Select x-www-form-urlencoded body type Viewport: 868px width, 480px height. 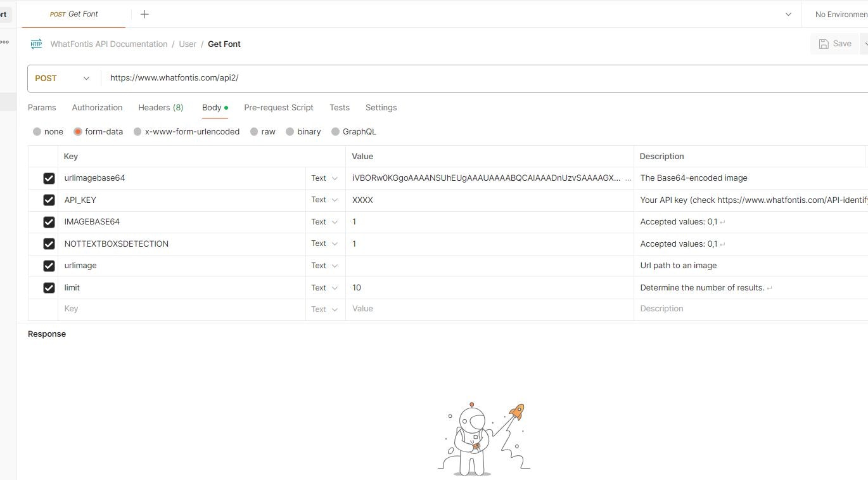pos(186,132)
